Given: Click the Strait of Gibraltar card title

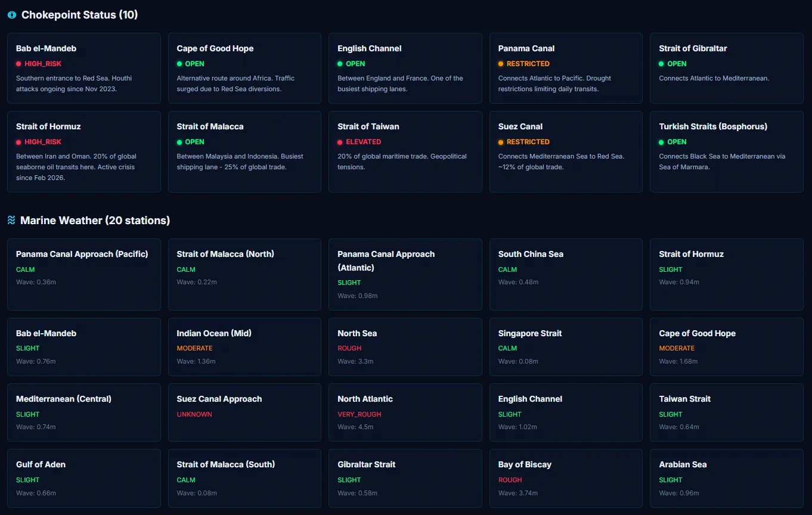Looking at the screenshot, I should 693,48.
